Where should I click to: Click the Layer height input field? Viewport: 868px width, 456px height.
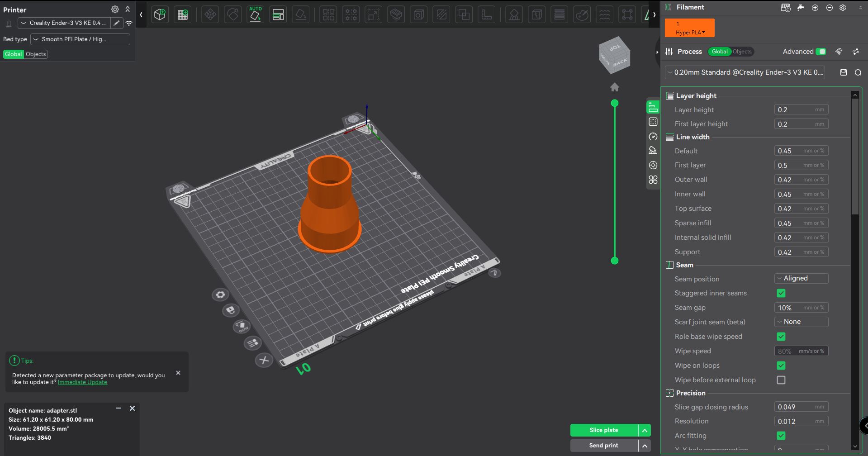(801, 109)
